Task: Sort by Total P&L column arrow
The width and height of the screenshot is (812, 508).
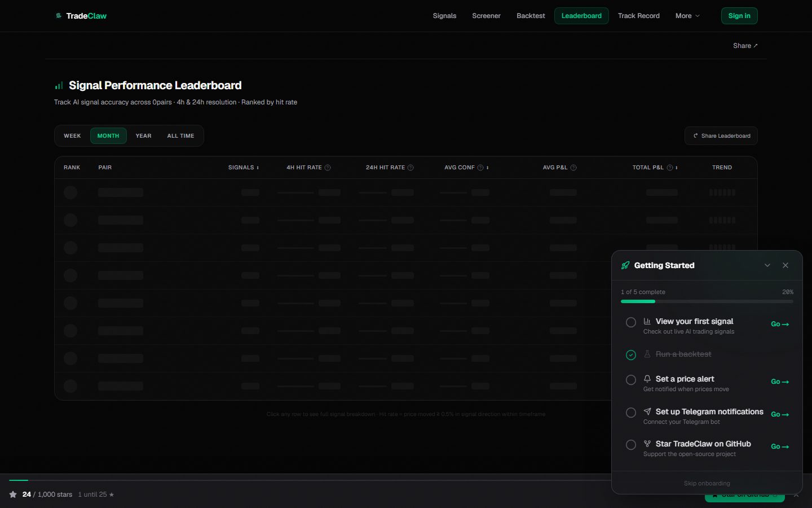Action: coord(677,168)
